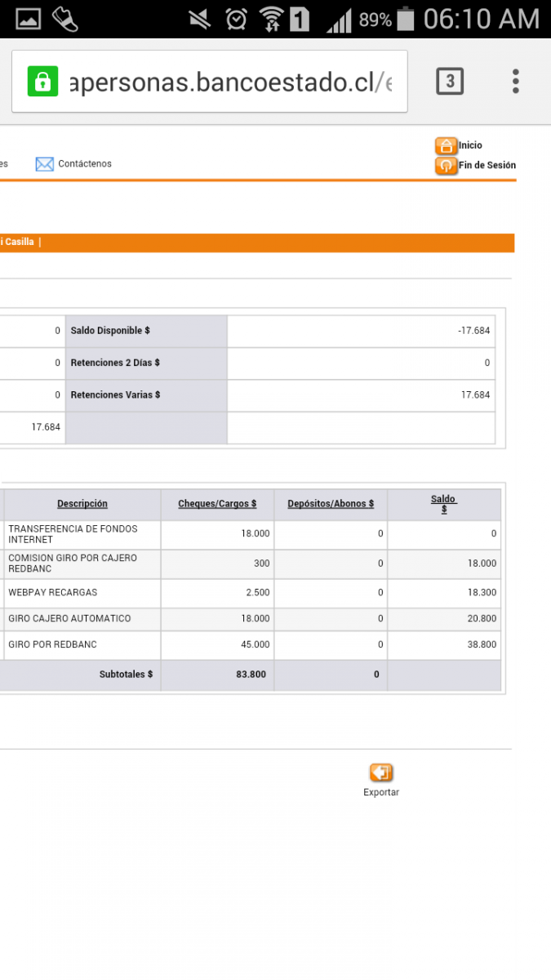This screenshot has height=980, width=551.
Task: Click the 20.800 balance value
Action: [x=482, y=618]
